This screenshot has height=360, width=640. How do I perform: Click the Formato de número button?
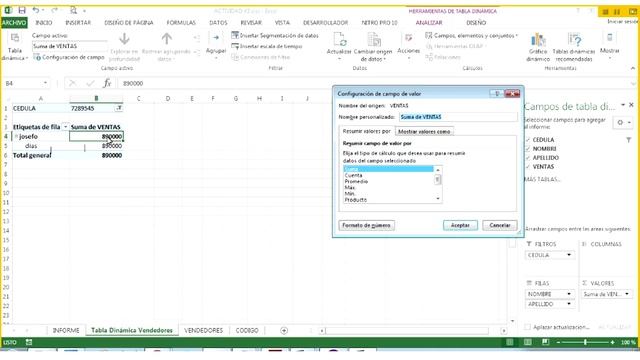367,225
